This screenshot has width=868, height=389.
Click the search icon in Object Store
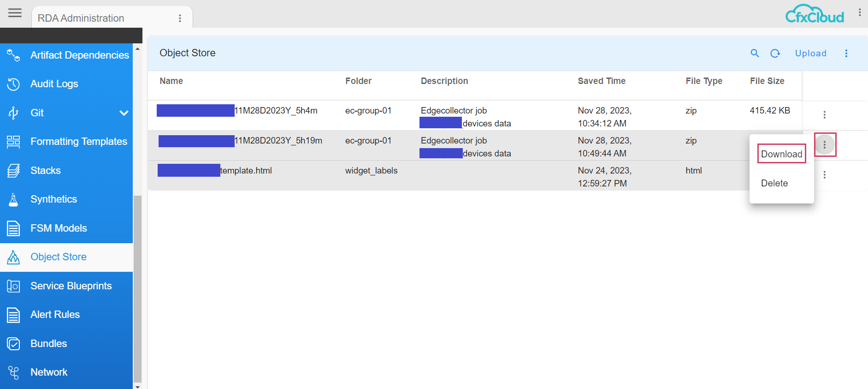[x=755, y=54]
